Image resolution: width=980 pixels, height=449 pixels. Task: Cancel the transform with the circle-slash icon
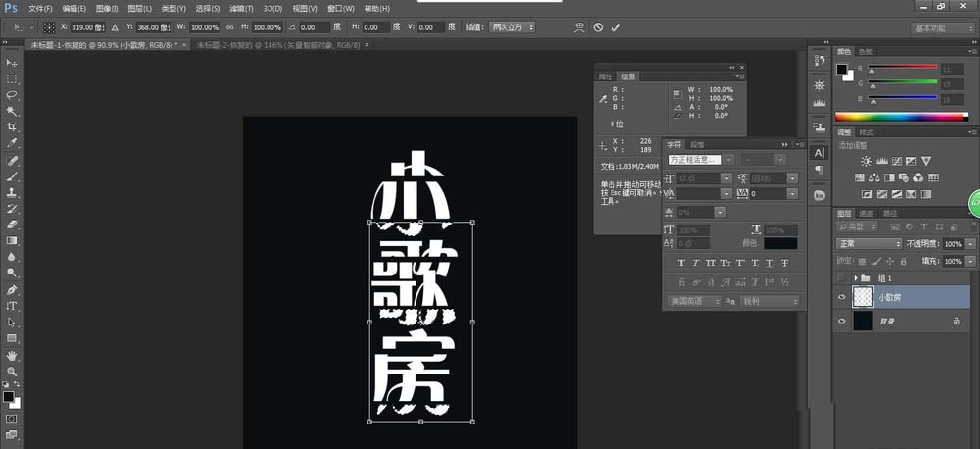click(598, 27)
